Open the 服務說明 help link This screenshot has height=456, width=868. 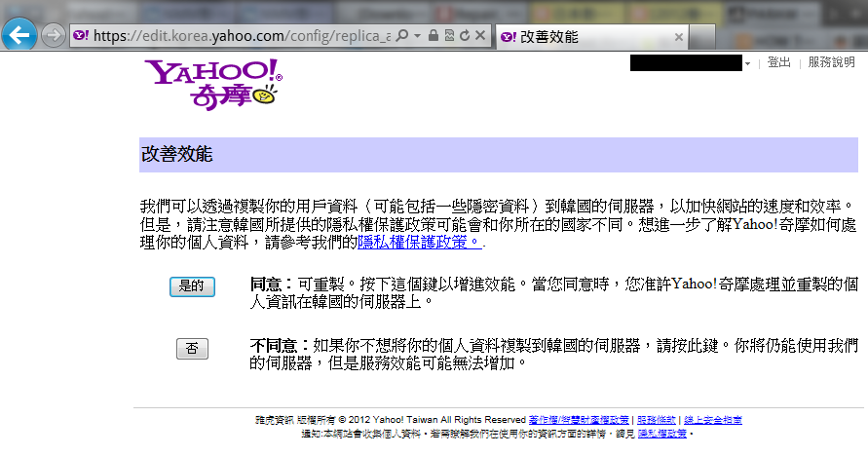click(831, 62)
